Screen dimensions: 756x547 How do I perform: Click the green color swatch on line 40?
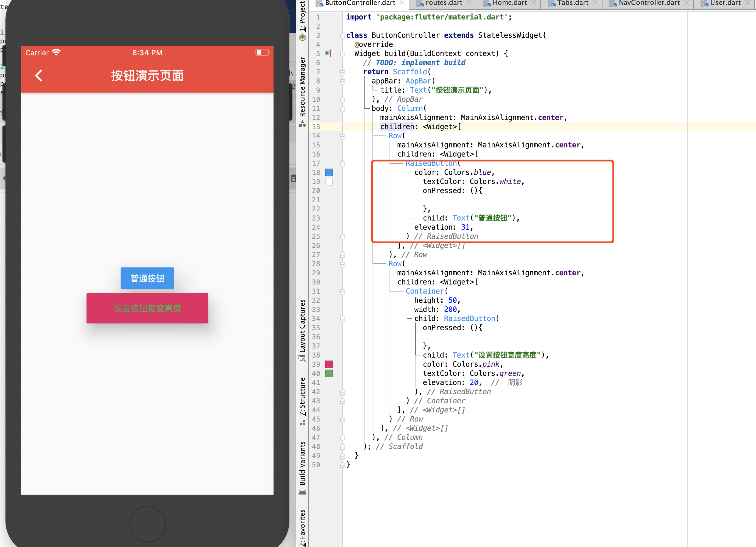pyautogui.click(x=329, y=373)
